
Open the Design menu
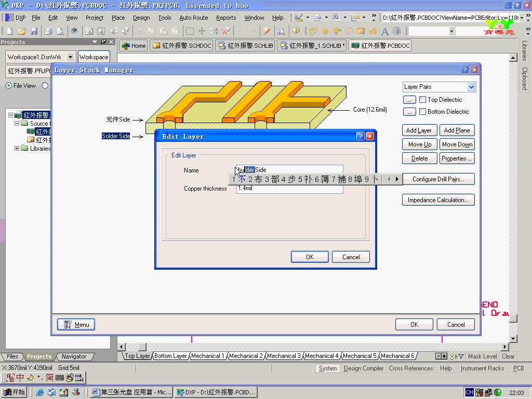click(x=141, y=18)
